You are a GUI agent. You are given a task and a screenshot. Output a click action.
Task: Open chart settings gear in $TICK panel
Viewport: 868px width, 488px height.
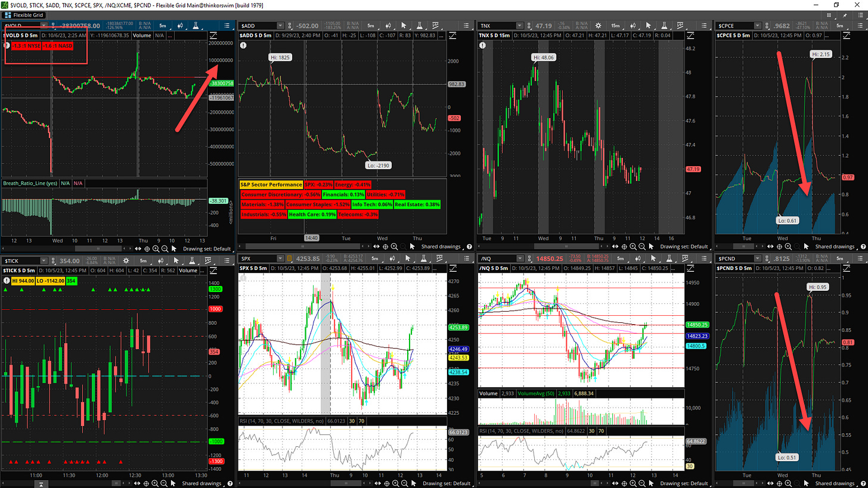(126, 260)
